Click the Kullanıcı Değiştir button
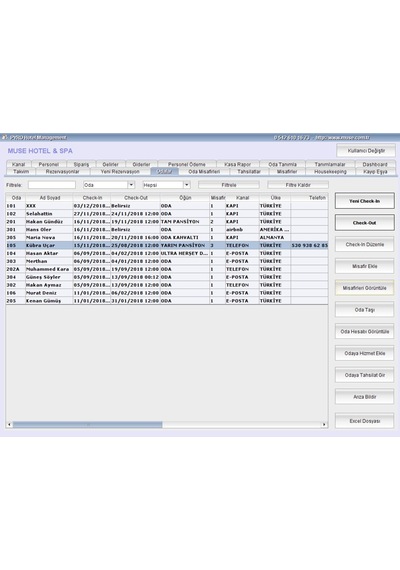The width and height of the screenshot is (400, 570). [366, 150]
